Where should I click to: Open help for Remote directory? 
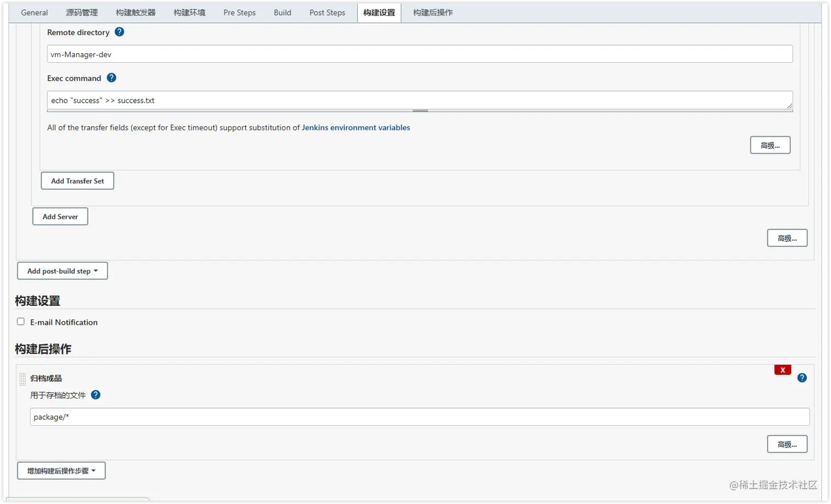[119, 32]
